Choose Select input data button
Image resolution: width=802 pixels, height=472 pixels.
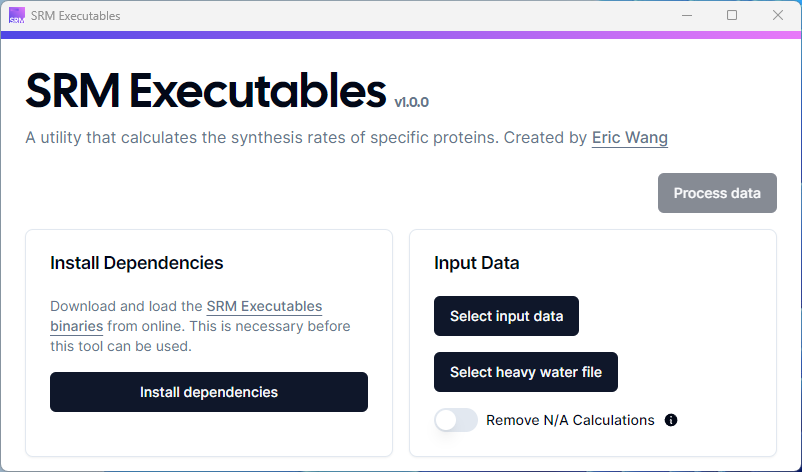pos(506,316)
